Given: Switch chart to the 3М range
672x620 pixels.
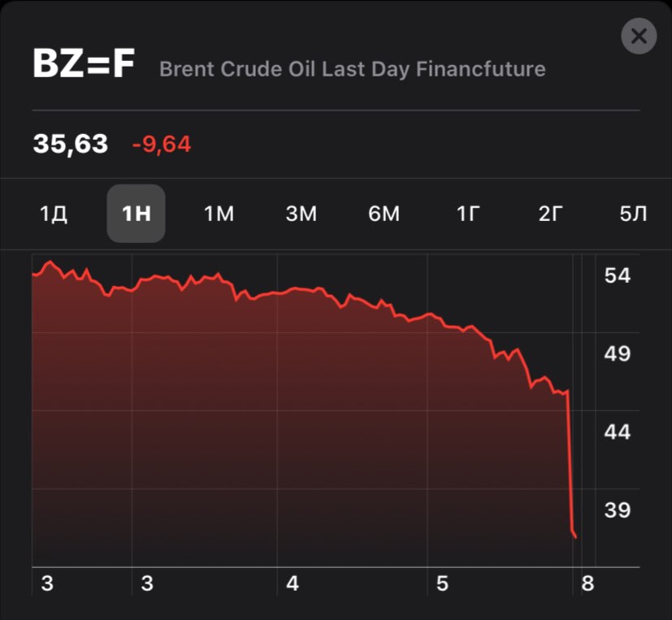Looking at the screenshot, I should (x=301, y=215).
